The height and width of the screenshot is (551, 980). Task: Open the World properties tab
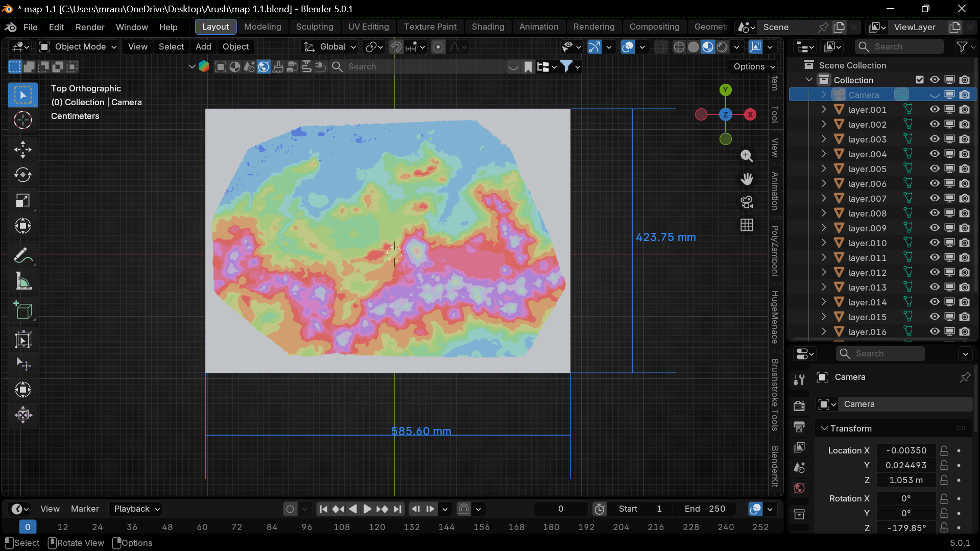[799, 488]
